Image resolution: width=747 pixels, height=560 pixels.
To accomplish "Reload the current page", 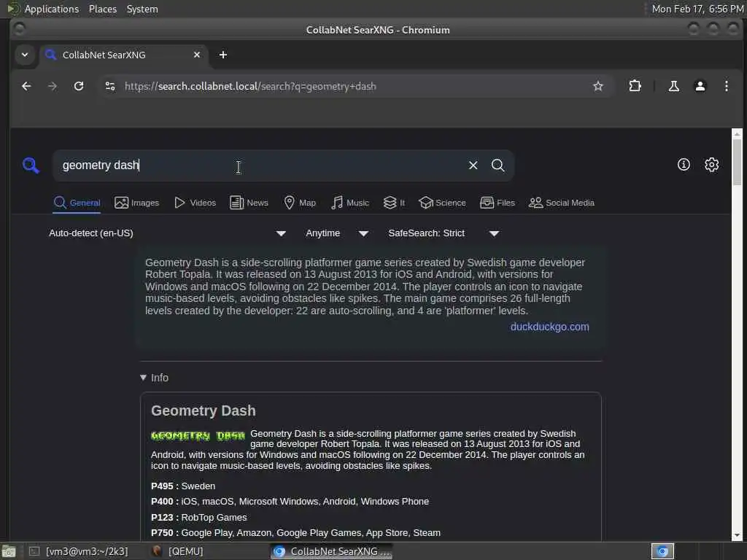I will [79, 86].
